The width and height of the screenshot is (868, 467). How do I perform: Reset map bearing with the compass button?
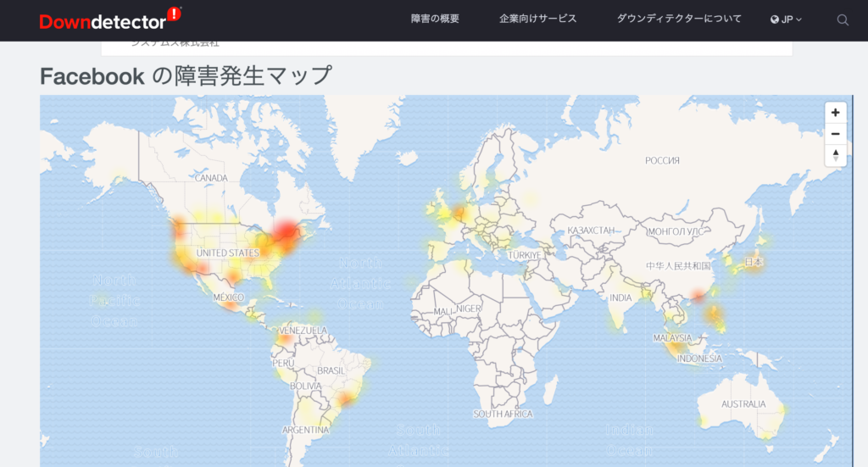(x=836, y=155)
